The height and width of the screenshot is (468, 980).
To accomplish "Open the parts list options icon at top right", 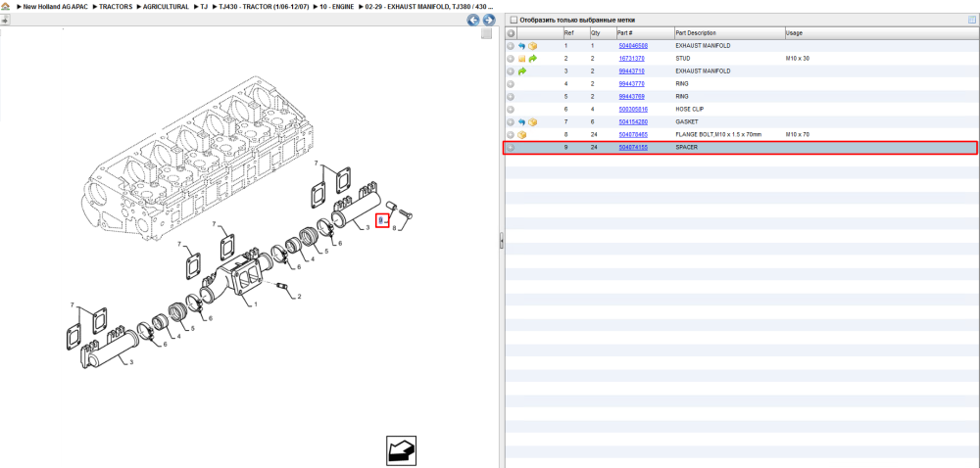I will click(x=972, y=20).
